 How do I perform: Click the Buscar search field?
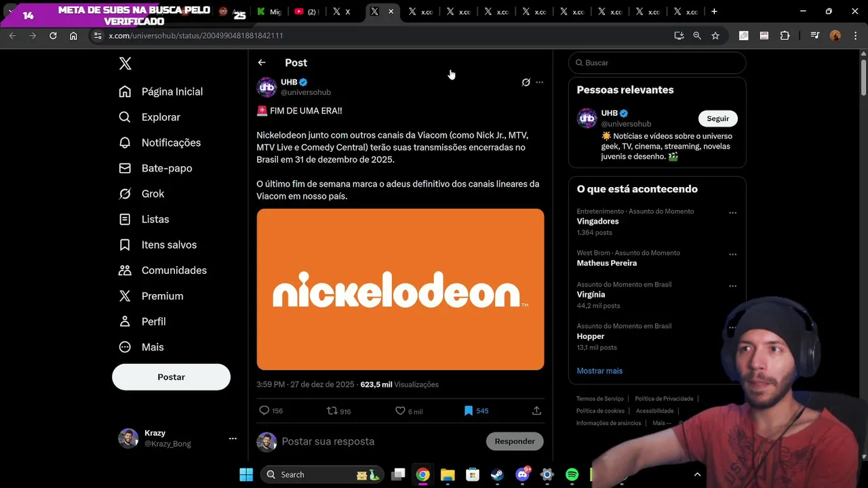(657, 62)
